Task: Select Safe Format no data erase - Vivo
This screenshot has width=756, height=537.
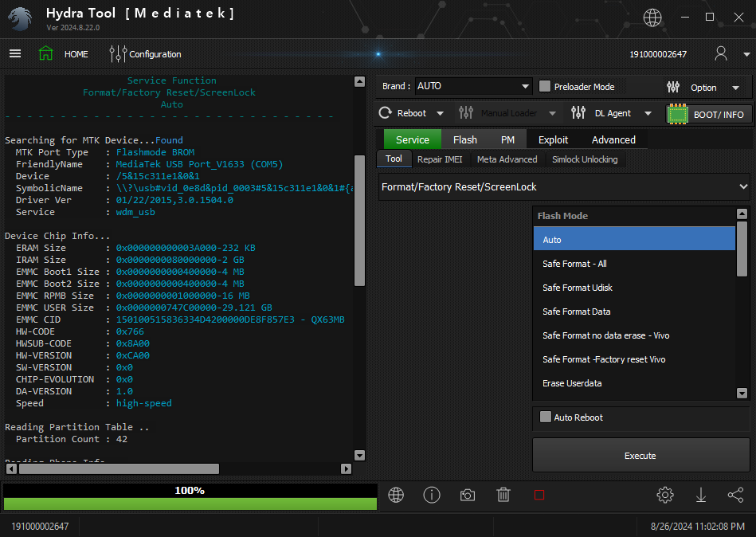Action: [634, 335]
